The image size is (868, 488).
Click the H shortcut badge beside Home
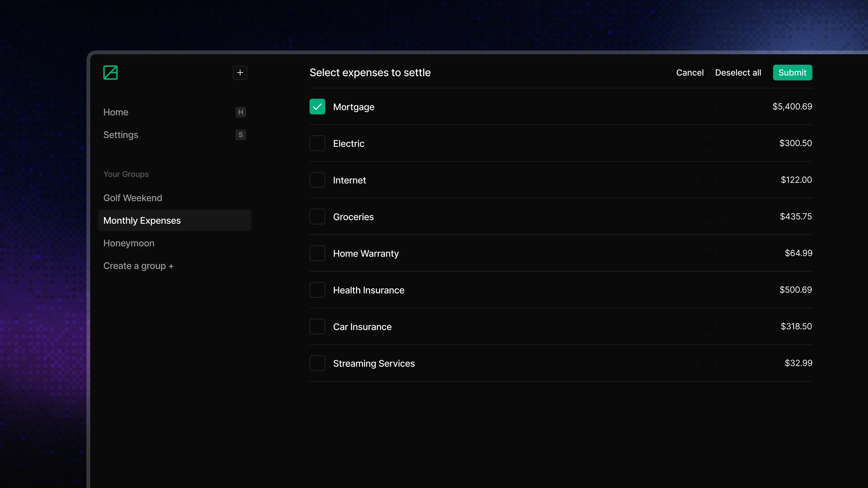[x=241, y=112]
